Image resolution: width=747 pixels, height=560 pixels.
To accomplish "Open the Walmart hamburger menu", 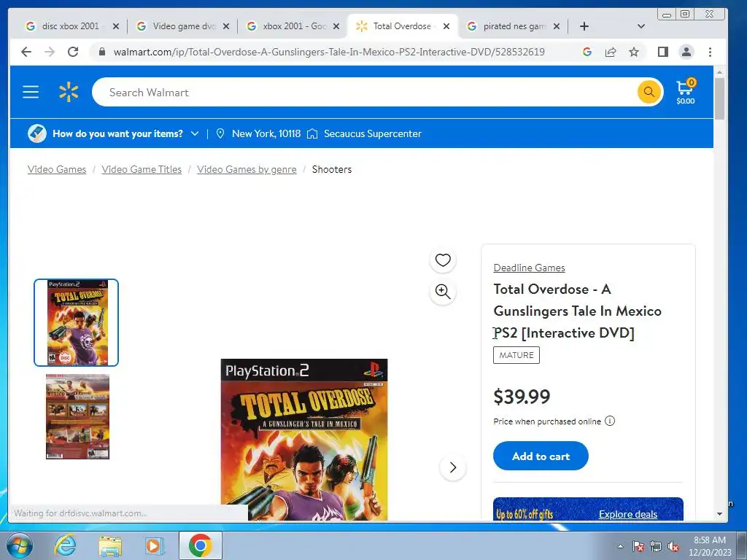I will point(31,92).
